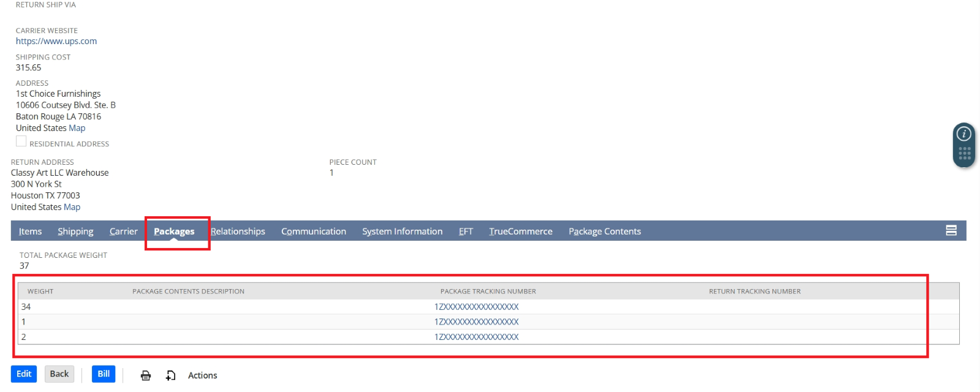Screen dimensions: 980x392
Task: Click the Bill button
Action: (104, 374)
